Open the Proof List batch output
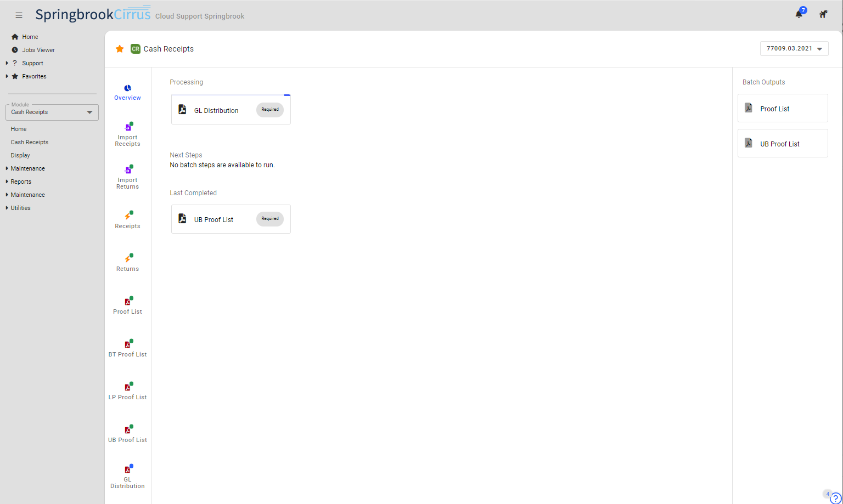Viewport: 843px width, 504px height. coord(783,109)
